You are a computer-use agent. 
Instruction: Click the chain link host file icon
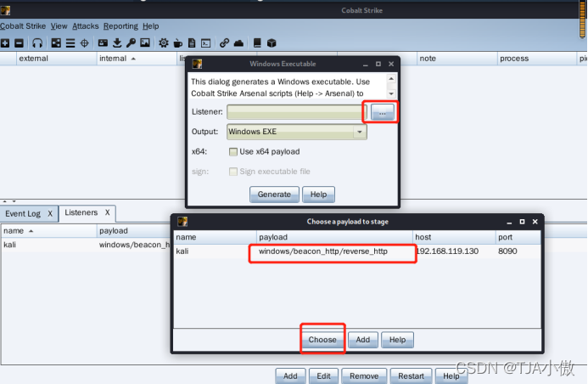(x=224, y=43)
